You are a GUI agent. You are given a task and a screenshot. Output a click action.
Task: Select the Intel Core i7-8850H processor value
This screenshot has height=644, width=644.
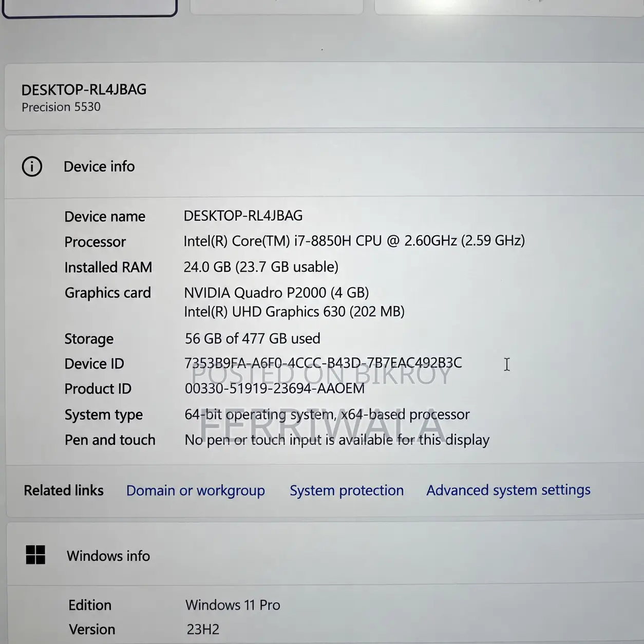coord(354,241)
